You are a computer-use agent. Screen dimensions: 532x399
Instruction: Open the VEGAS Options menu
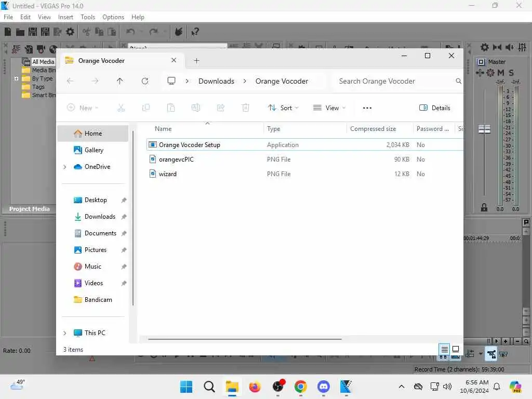pyautogui.click(x=113, y=17)
